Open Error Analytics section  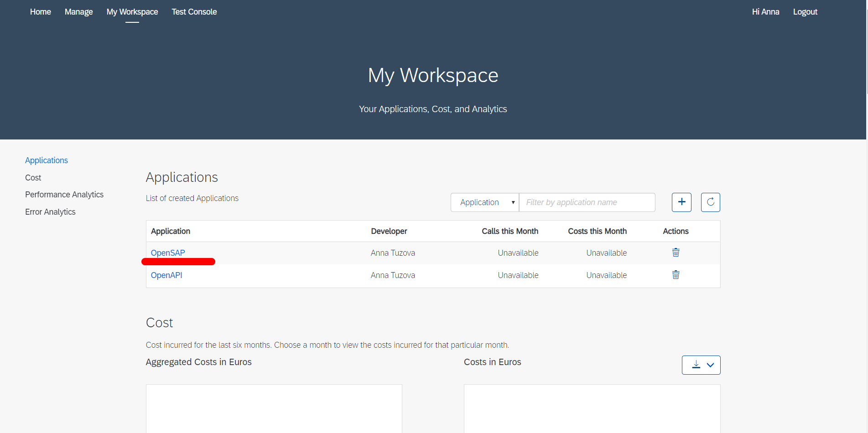tap(50, 211)
